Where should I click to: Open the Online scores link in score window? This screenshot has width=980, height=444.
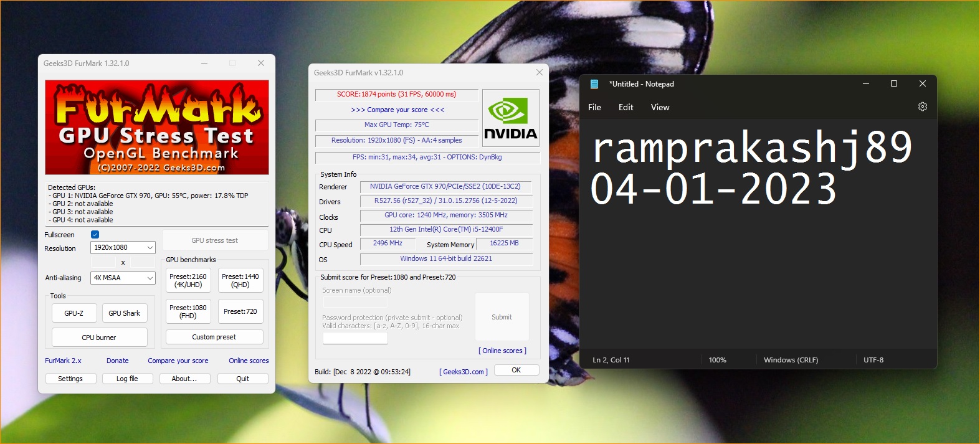click(x=502, y=351)
